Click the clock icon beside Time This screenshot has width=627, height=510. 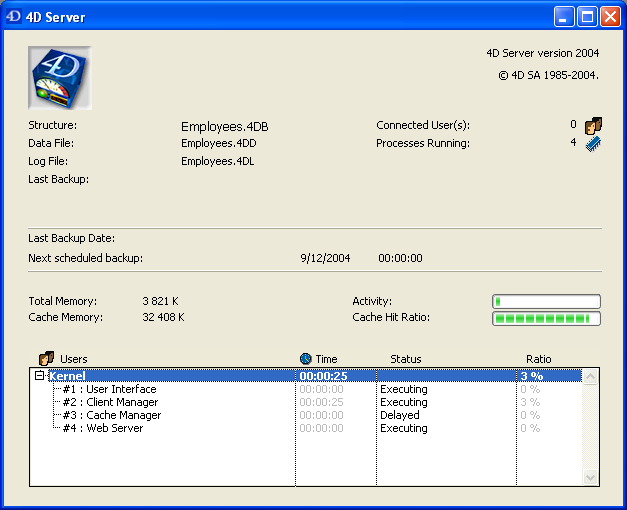(306, 358)
